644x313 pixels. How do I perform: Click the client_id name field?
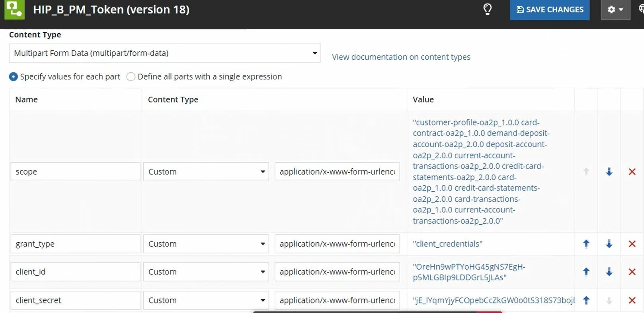[75, 272]
